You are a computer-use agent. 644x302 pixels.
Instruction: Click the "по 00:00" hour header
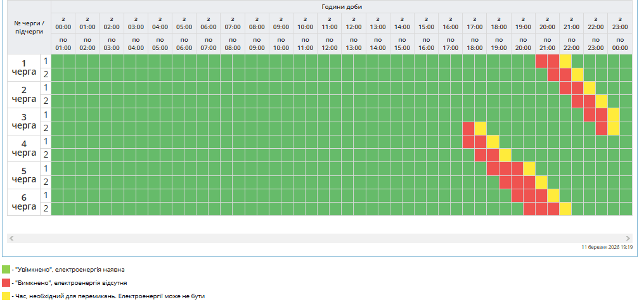[620, 44]
